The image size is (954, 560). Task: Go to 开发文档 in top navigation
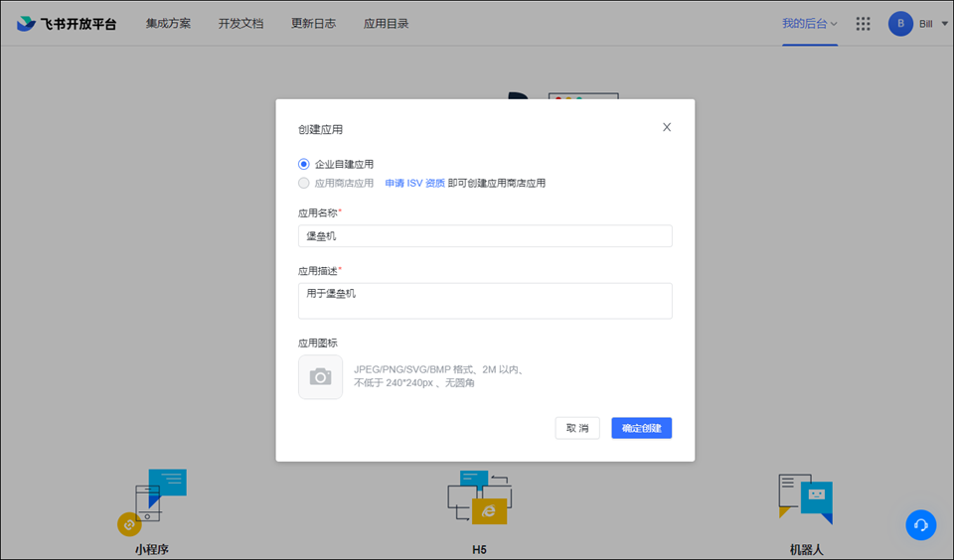(240, 24)
